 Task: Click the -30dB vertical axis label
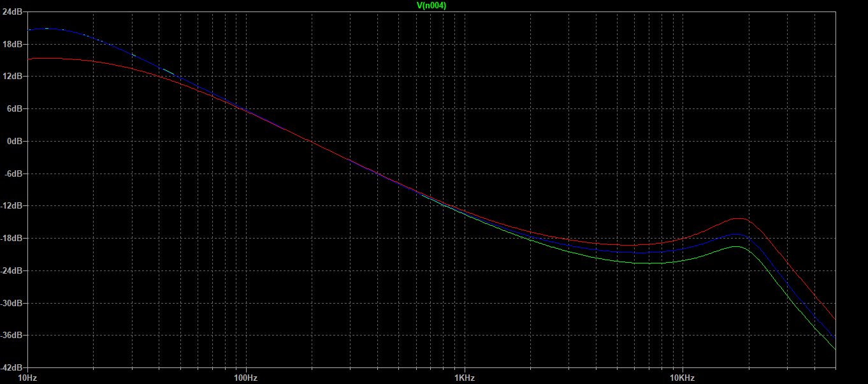tap(13, 303)
